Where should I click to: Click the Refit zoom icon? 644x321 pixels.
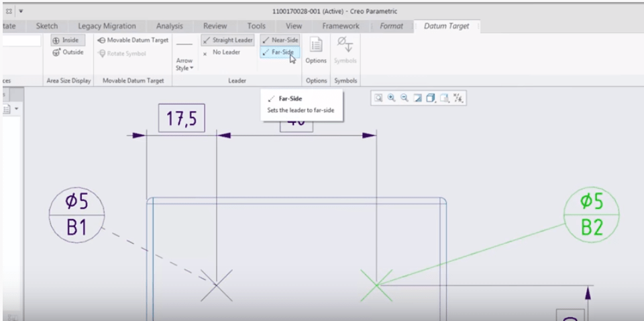(x=379, y=98)
